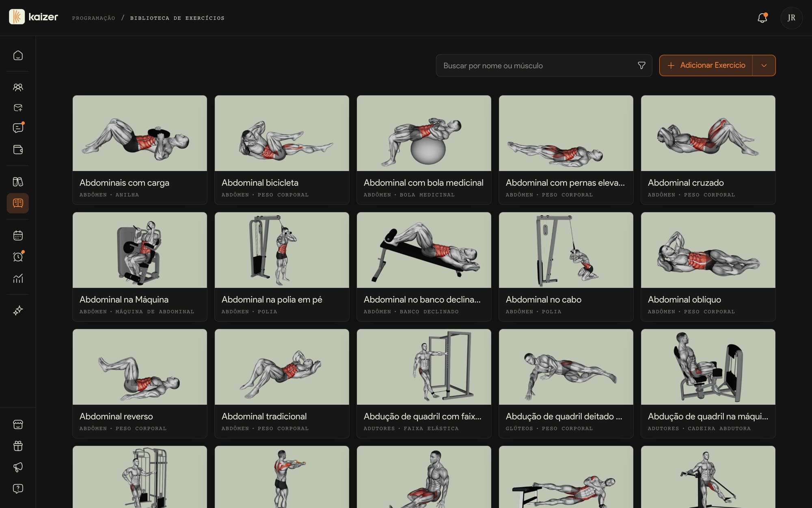Go to Programação breadcrumb
812x508 pixels.
click(x=93, y=18)
